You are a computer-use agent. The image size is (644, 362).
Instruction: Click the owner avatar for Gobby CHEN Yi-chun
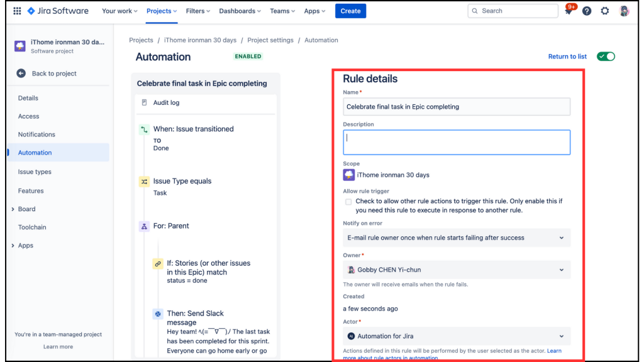click(x=351, y=270)
